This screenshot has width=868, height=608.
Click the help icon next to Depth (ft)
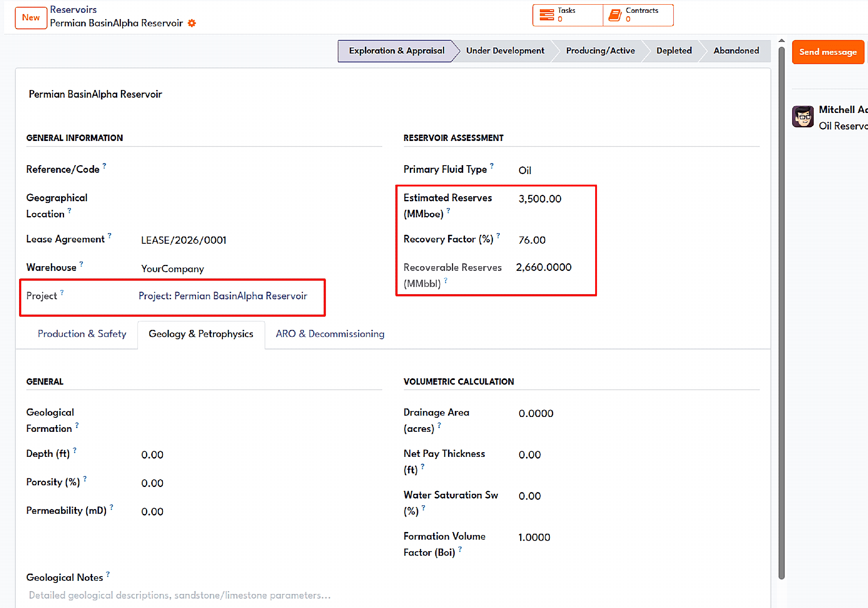(75, 450)
